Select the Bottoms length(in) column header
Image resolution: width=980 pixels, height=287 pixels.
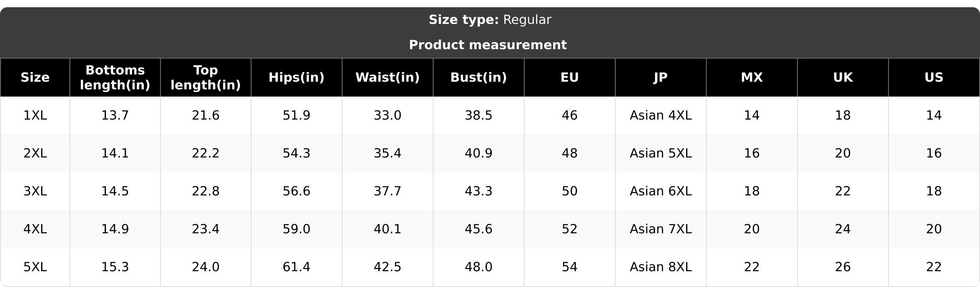[x=115, y=78]
